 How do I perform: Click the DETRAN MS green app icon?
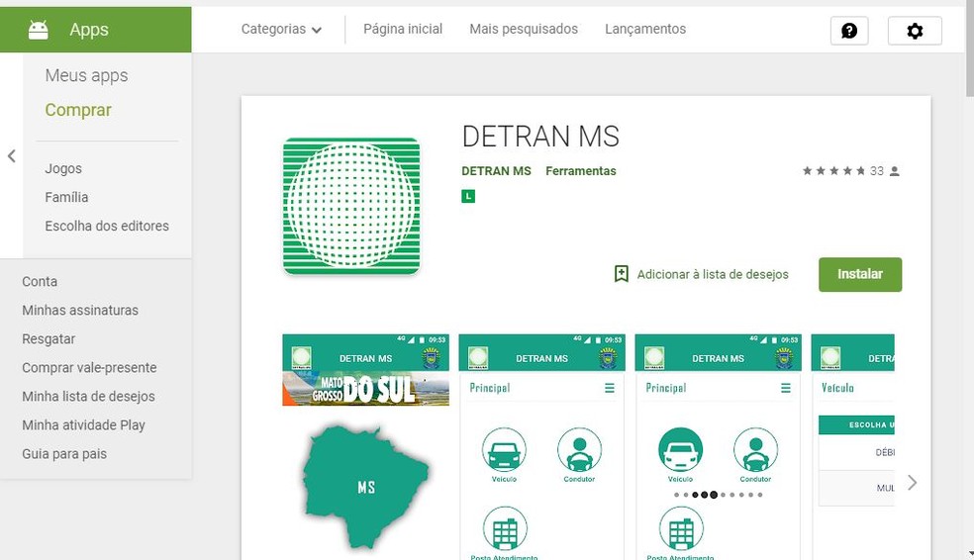[x=351, y=206]
